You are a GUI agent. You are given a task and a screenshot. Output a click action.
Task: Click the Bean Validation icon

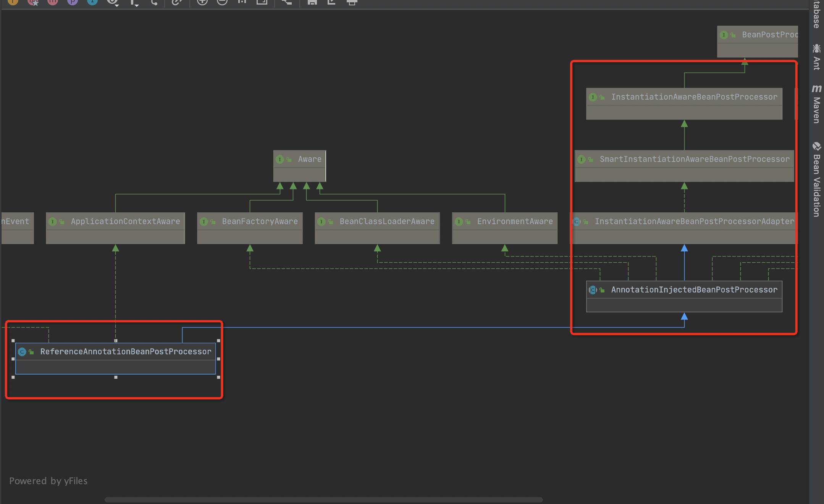click(816, 146)
